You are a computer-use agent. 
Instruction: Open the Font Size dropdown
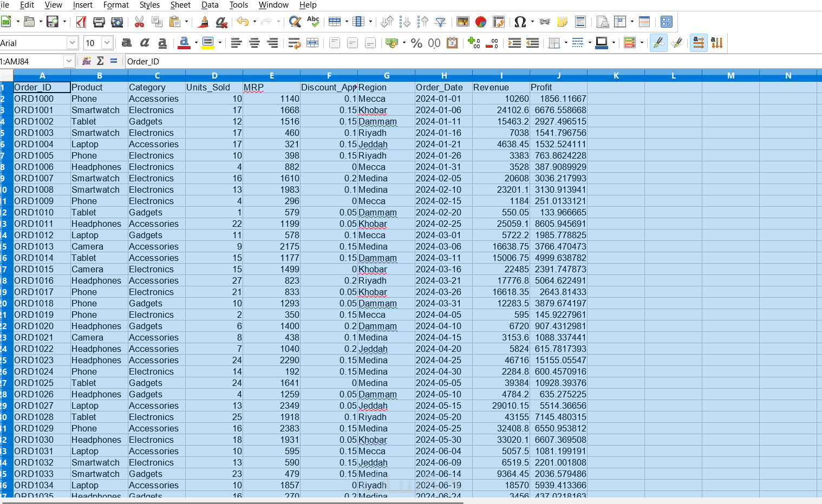(x=107, y=43)
